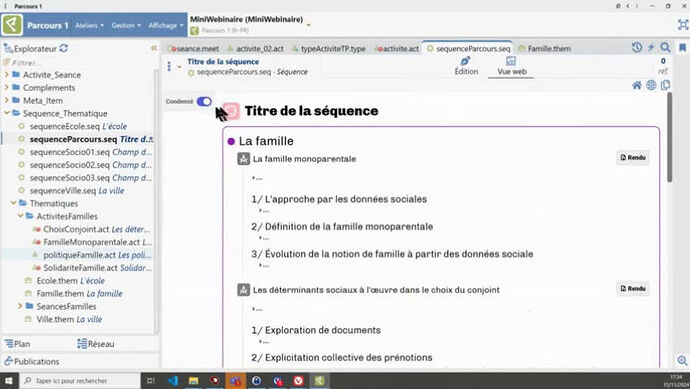Open the Ateliers dropdown menu
This screenshot has height=389, width=690.
point(89,26)
